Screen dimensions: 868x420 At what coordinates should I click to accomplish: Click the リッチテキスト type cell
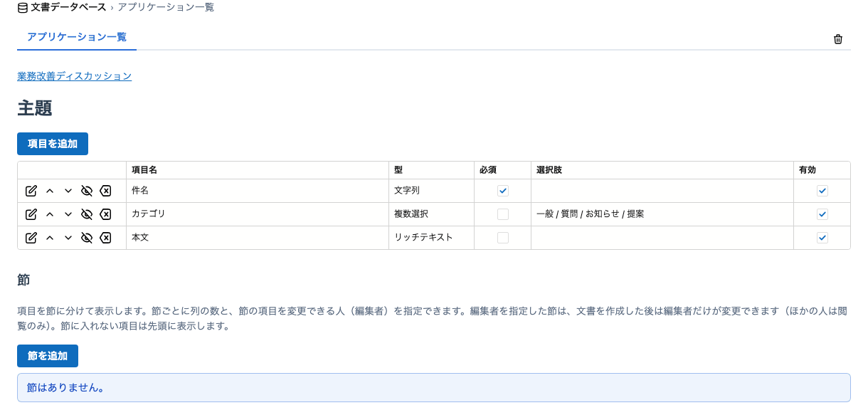(431, 238)
